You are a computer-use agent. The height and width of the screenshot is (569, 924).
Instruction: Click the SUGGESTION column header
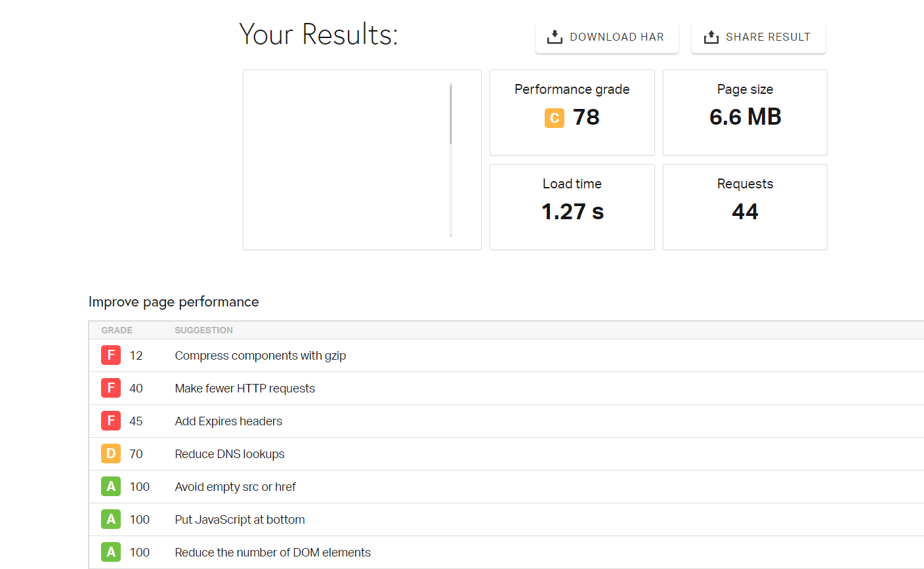(x=203, y=330)
